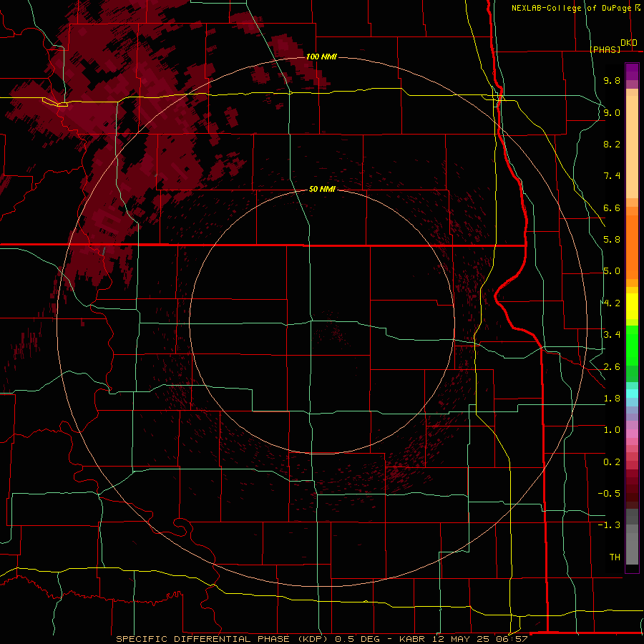The height and width of the screenshot is (644, 644).
Task: Click the 6.6 value on the color scale
Action: 612,208
